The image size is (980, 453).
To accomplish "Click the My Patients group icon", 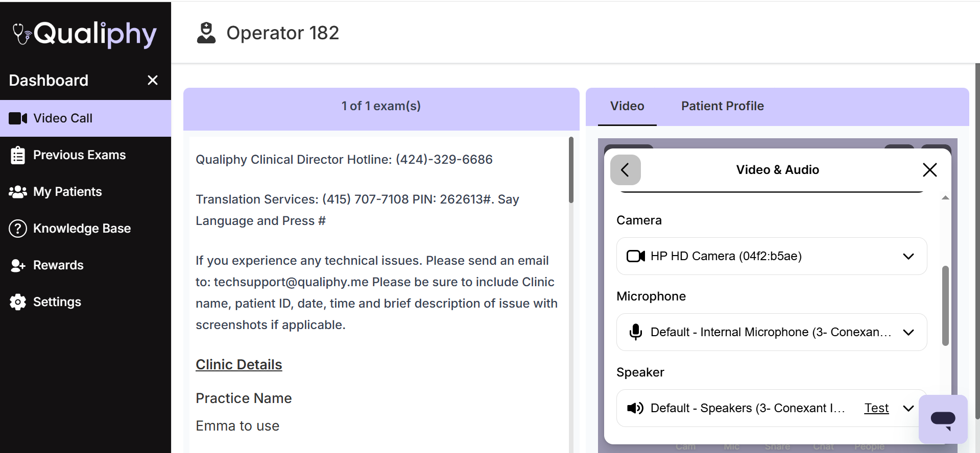I will pos(18,192).
